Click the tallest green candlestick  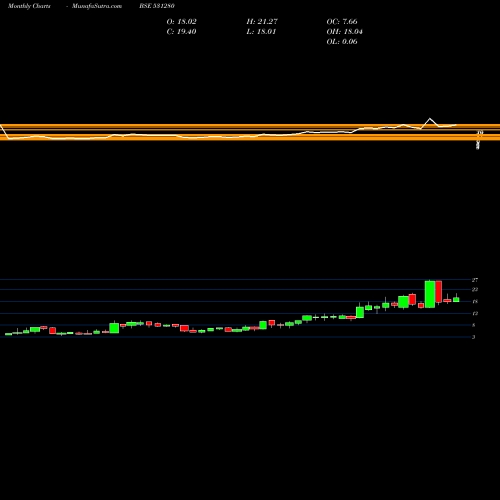pyautogui.click(x=430, y=294)
